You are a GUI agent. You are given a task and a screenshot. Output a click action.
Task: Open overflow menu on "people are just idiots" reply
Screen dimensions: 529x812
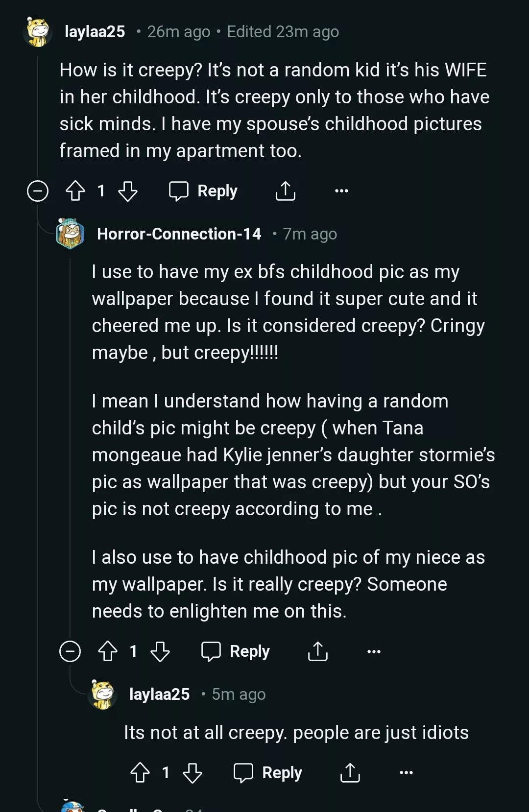coord(406,773)
